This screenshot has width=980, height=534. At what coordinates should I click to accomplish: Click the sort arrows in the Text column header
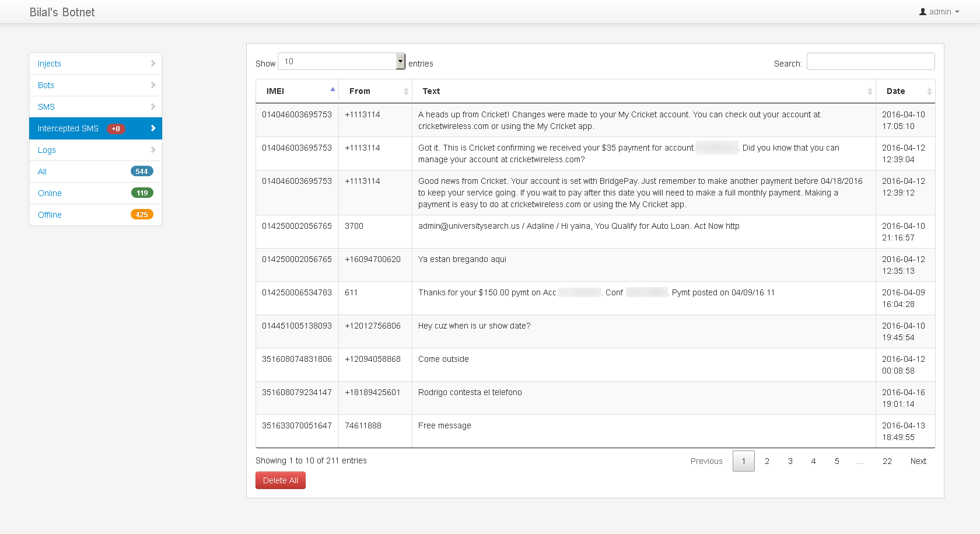coord(869,92)
